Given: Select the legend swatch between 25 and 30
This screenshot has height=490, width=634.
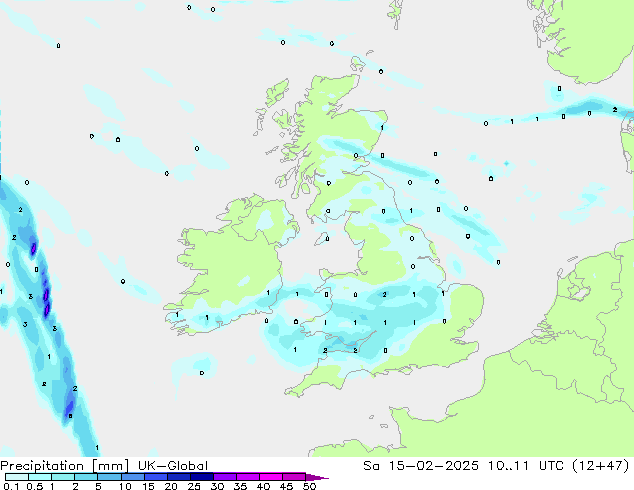Looking at the screenshot, I should 202,477.
